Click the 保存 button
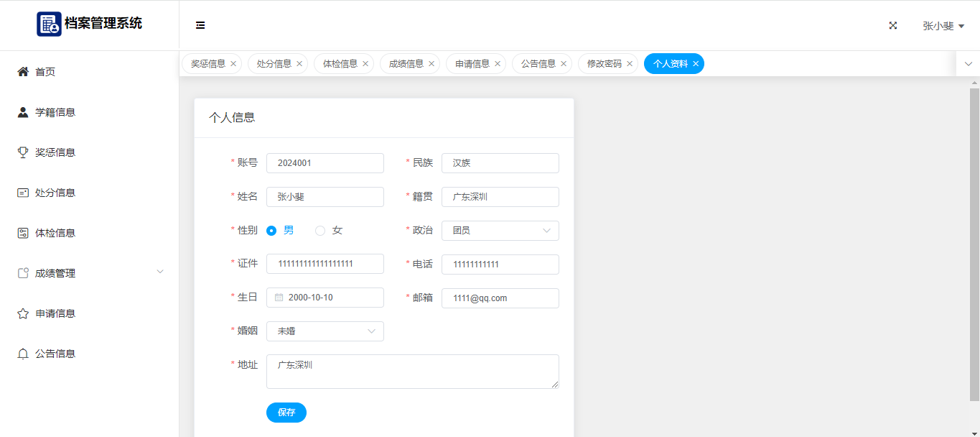980x437 pixels. coord(286,413)
